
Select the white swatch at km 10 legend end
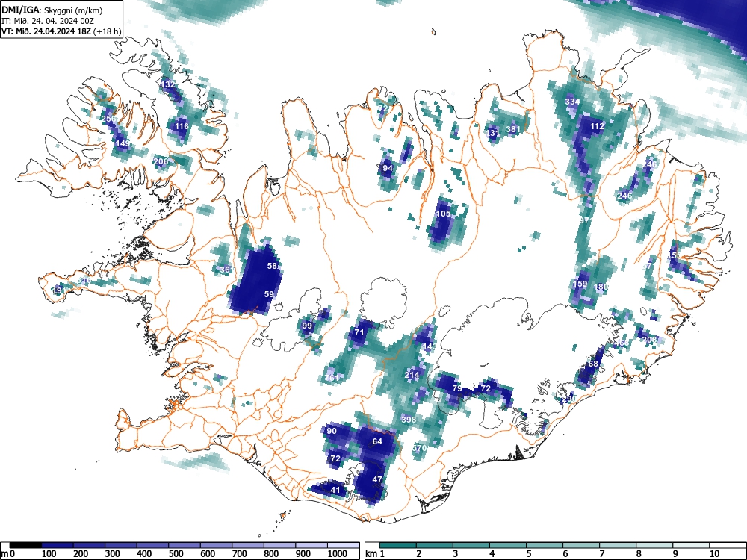(x=728, y=545)
